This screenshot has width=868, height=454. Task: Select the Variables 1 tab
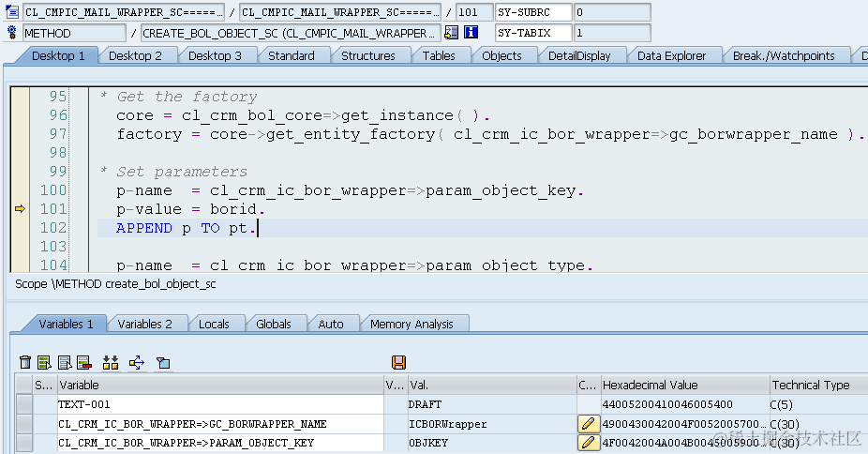[66, 324]
